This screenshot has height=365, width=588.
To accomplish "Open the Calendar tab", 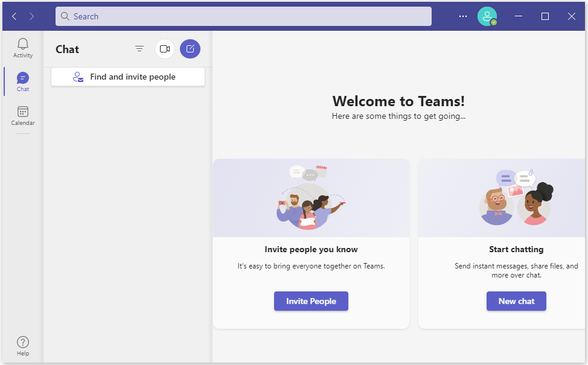I will [23, 116].
